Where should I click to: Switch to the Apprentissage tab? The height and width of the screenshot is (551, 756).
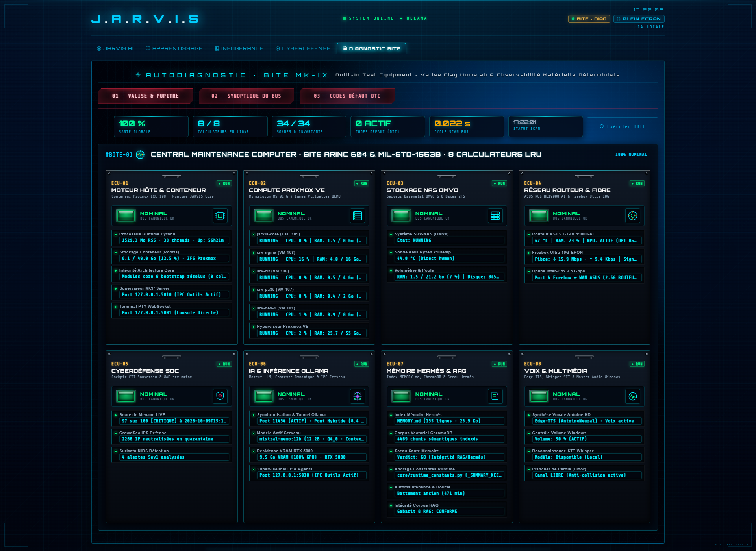click(x=174, y=48)
